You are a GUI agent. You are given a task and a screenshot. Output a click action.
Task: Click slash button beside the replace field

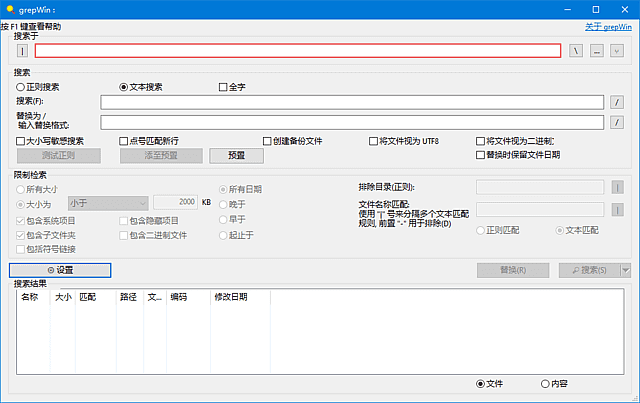point(617,122)
